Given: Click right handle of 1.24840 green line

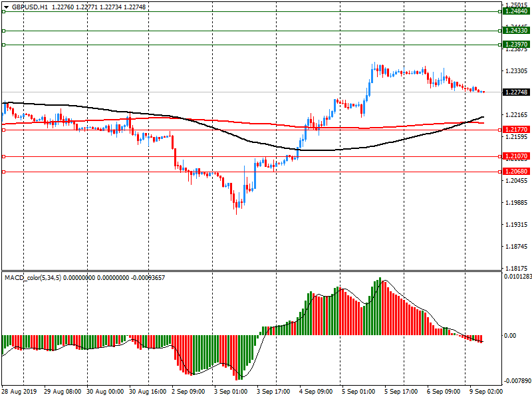Looking at the screenshot, I should (x=500, y=11).
